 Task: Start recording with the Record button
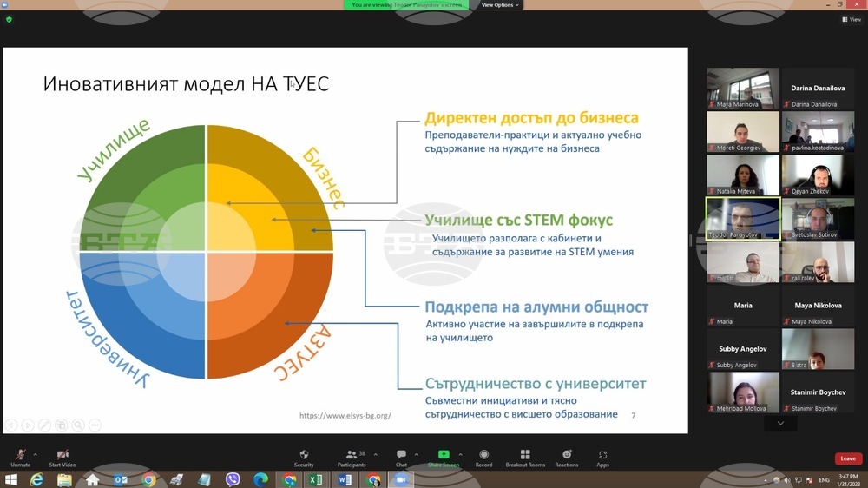point(483,457)
